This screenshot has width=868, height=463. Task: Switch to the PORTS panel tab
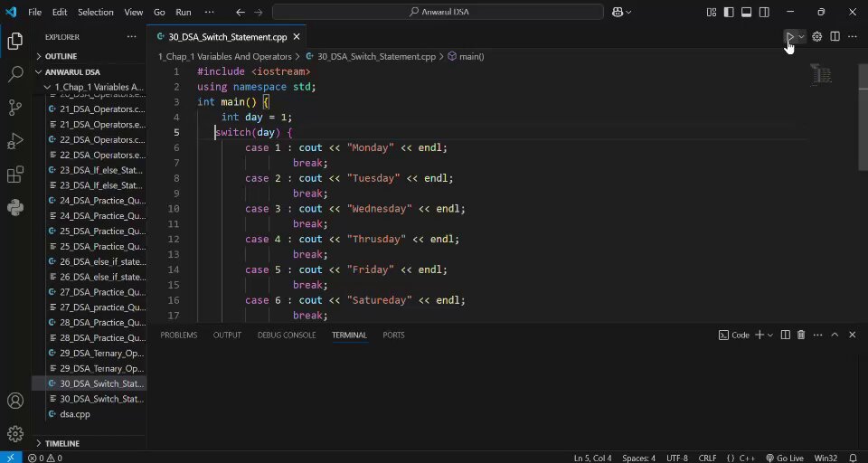393,335
